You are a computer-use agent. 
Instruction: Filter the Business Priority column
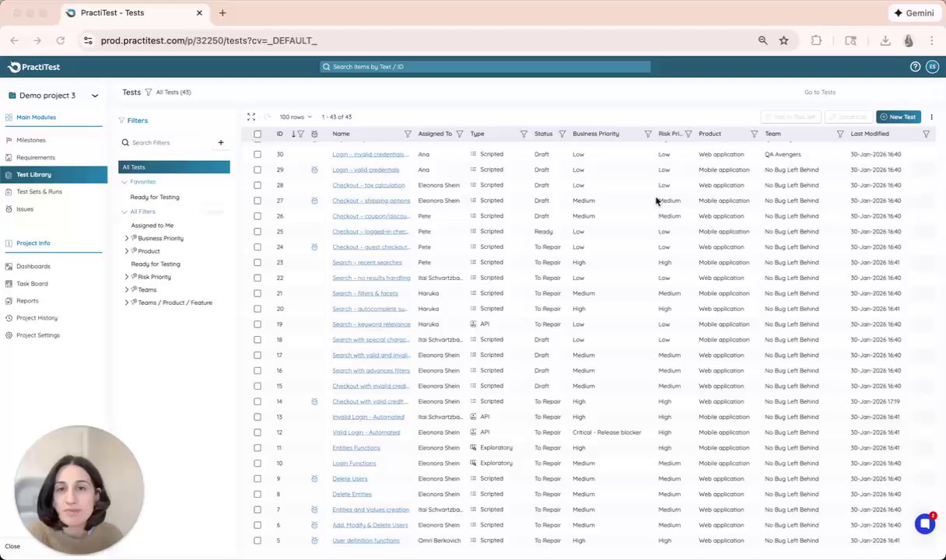click(648, 134)
